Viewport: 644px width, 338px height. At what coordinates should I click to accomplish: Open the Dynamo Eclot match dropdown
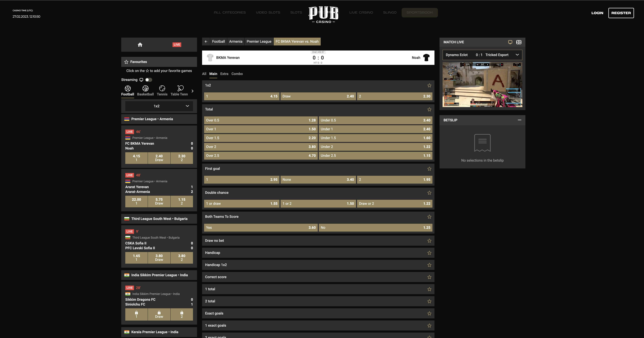[517, 55]
